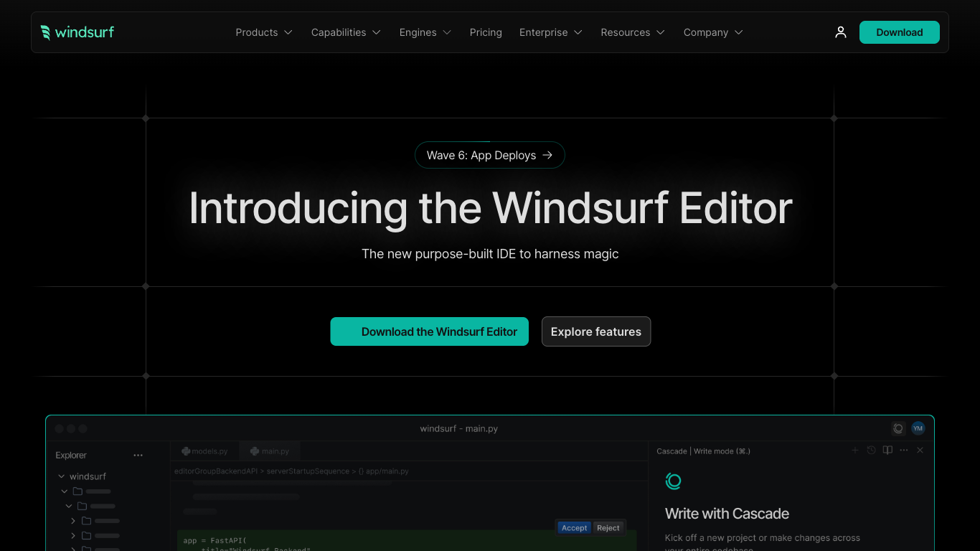Screen dimensions: 980x551
Task: Expand the Enterprise menu
Action: (551, 32)
